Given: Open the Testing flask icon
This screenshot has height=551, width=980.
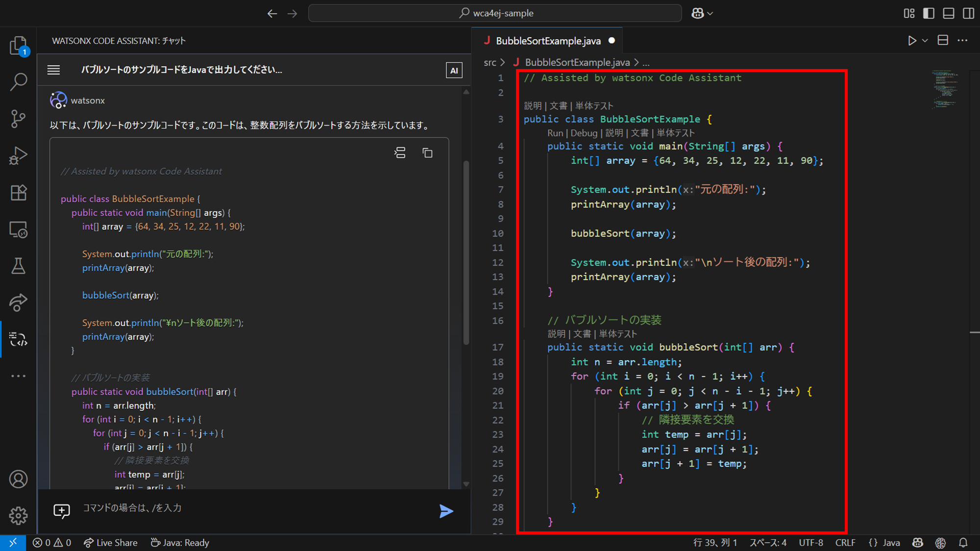Looking at the screenshot, I should [x=18, y=266].
